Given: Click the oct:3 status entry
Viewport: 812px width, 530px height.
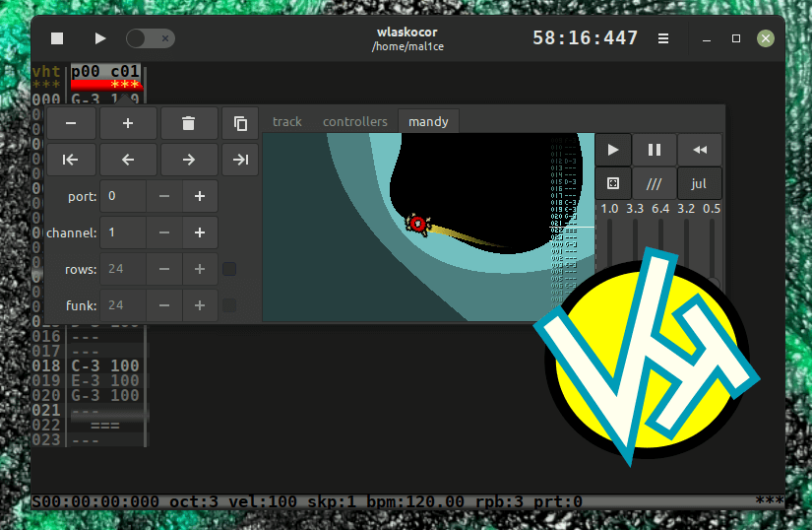Looking at the screenshot, I should click(194, 502).
